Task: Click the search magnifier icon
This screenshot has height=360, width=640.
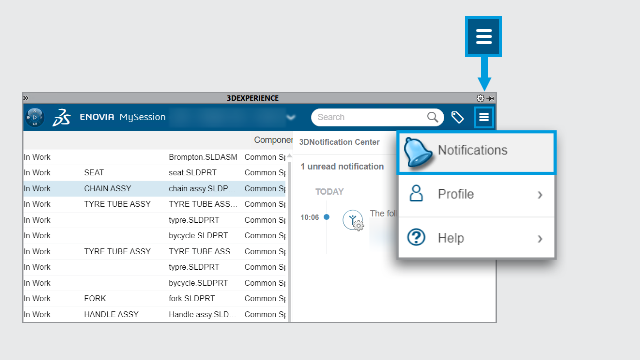Action: 432,117
